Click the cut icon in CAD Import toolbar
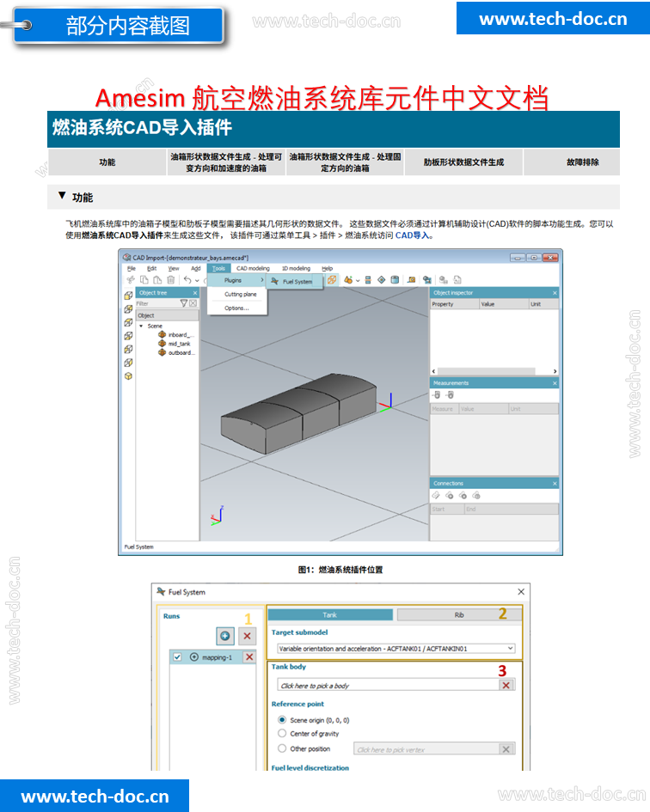650x812 pixels. point(130,279)
